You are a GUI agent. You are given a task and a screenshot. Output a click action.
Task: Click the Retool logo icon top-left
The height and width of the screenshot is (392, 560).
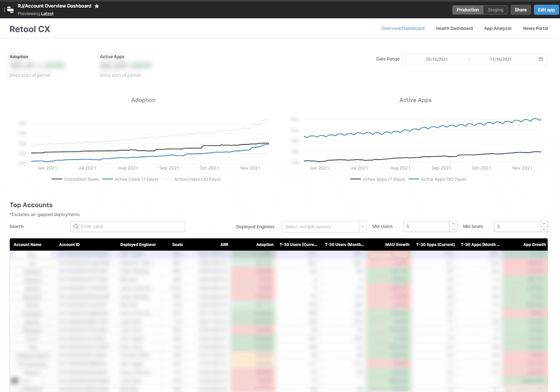[10, 10]
